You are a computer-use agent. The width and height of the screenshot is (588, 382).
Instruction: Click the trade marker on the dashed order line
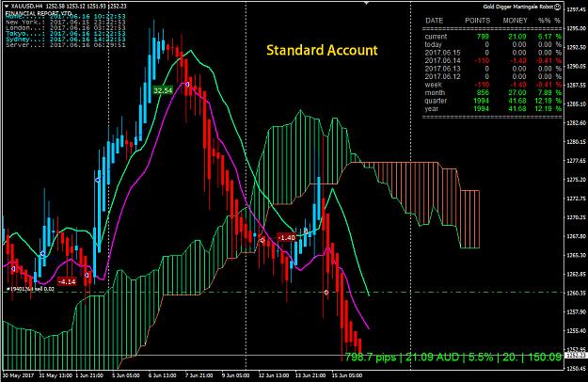coord(326,292)
